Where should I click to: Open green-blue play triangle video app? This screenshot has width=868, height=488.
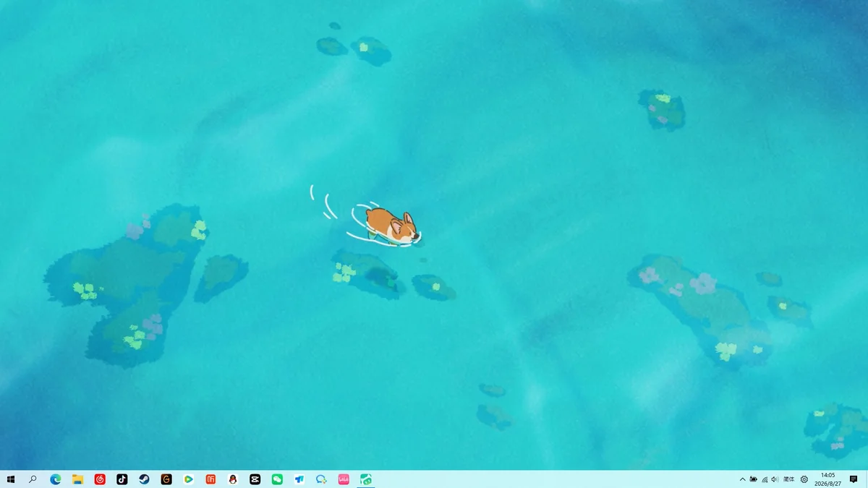188,479
